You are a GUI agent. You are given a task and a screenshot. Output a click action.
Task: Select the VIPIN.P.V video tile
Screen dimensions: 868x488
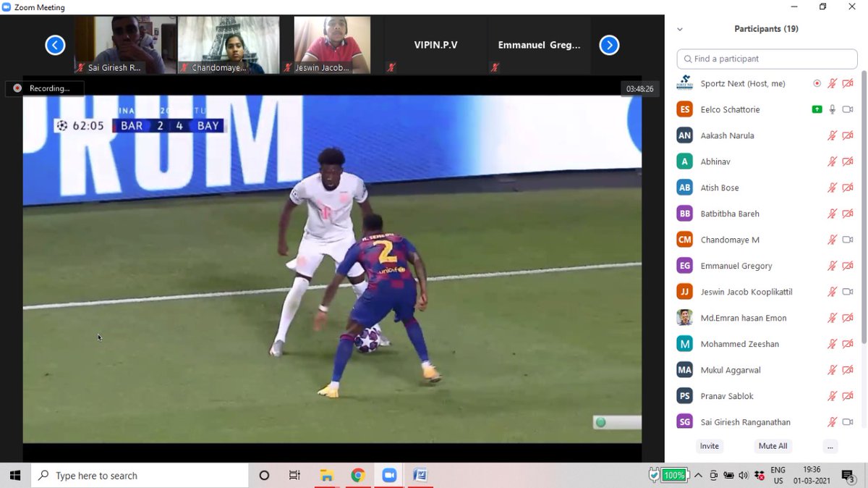[435, 46]
